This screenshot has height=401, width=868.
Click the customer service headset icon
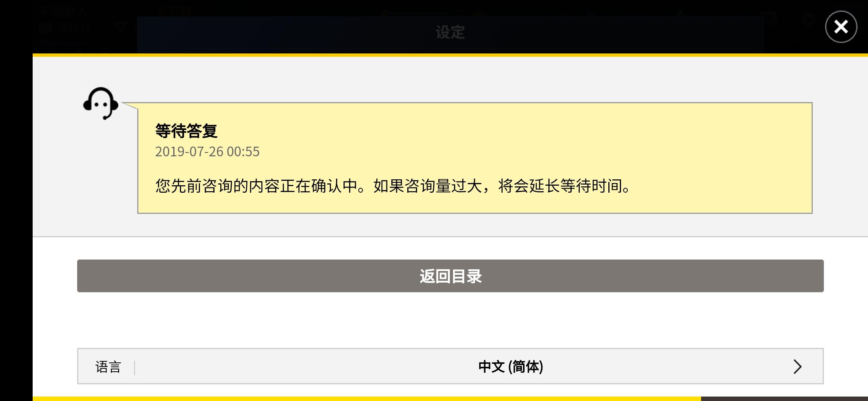[101, 104]
